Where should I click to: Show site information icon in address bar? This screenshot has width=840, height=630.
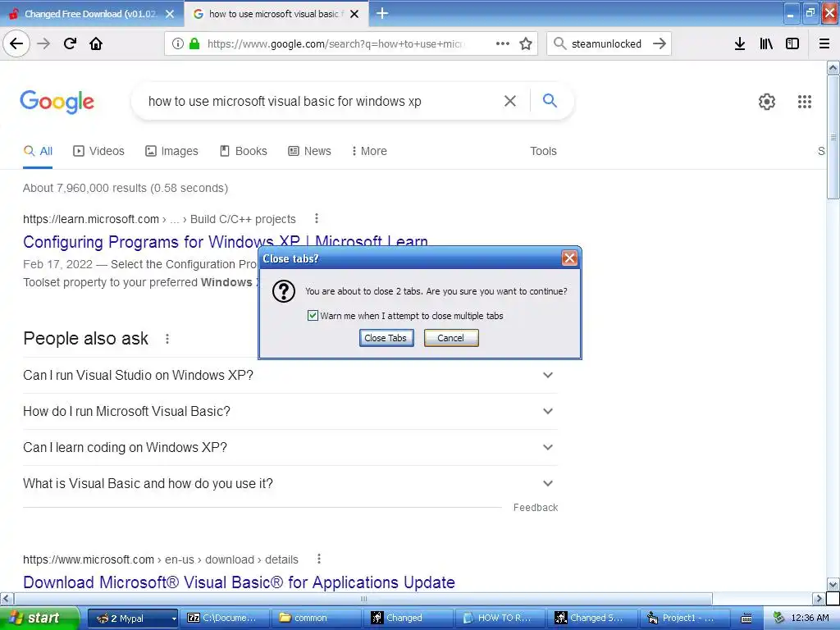[178, 43]
